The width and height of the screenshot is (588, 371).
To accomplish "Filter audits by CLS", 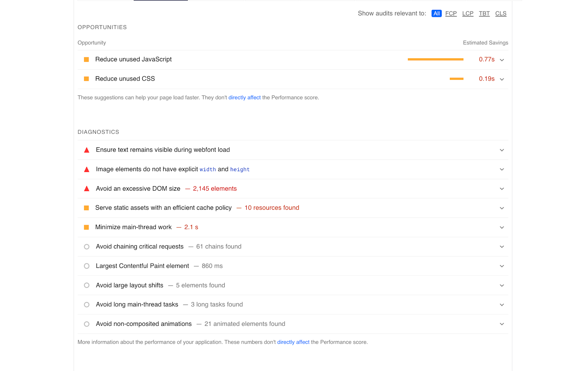I will point(501,14).
